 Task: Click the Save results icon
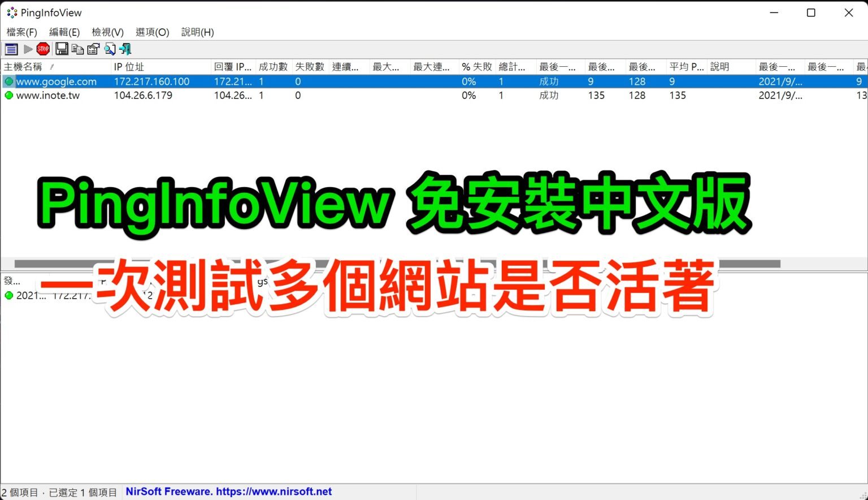click(x=62, y=49)
